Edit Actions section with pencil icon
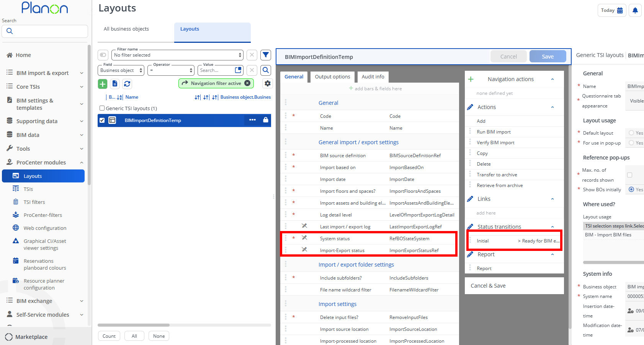This screenshot has width=644, height=345. pyautogui.click(x=470, y=107)
